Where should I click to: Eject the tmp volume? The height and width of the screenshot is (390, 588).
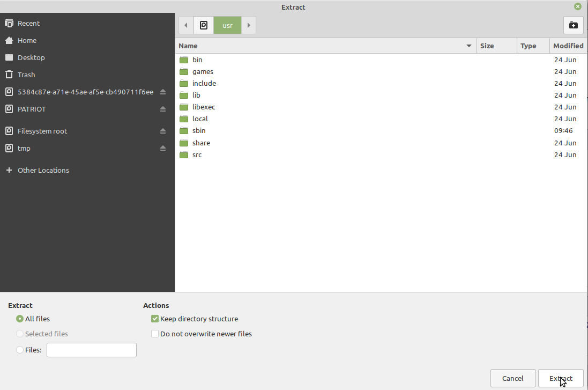(x=163, y=148)
